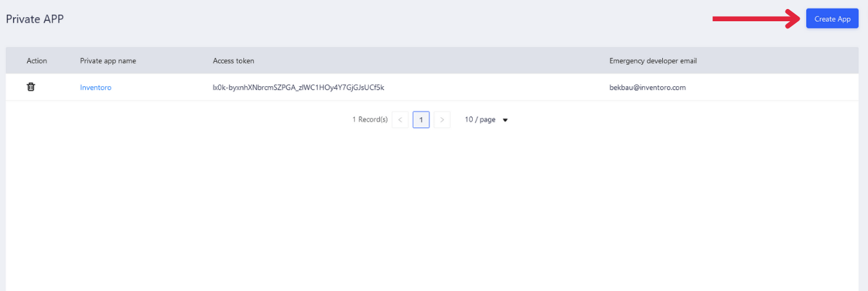Screen dimensions: 868x291
Task: Select page 1 in pagination
Action: pos(421,120)
